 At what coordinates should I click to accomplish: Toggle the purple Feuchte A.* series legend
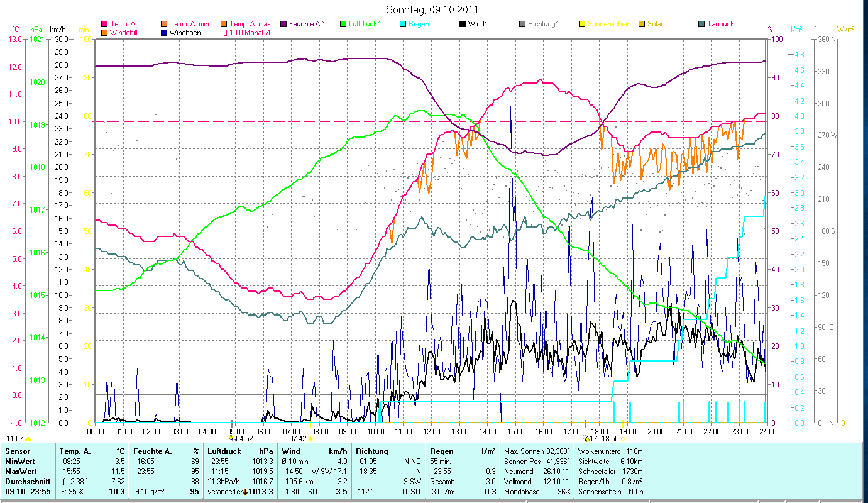pos(283,24)
